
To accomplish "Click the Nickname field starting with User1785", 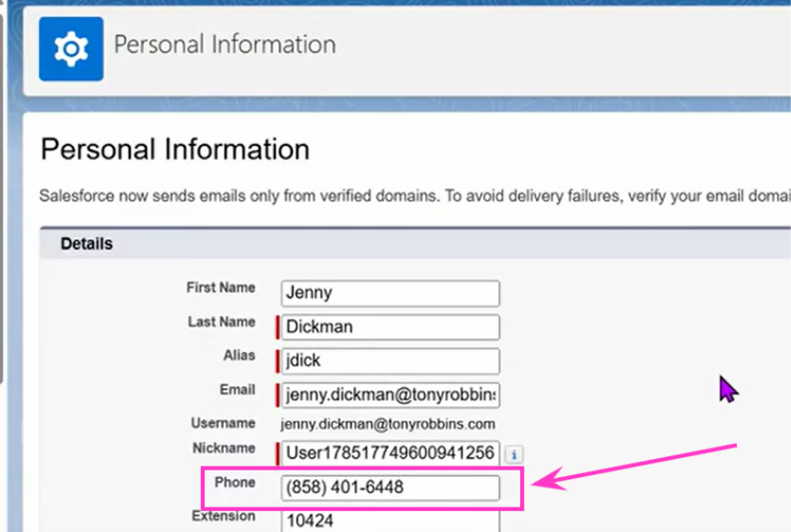I will pyautogui.click(x=390, y=453).
